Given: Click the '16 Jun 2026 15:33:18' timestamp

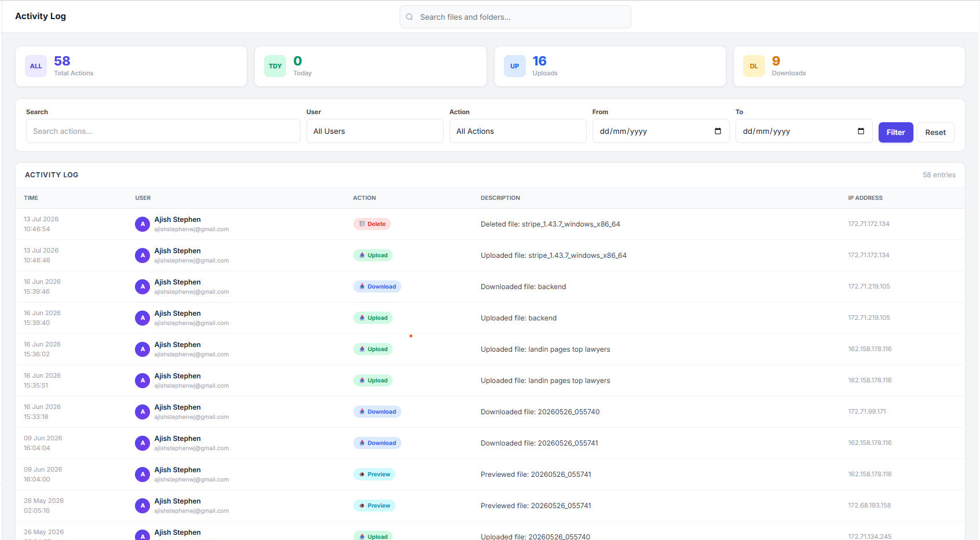Looking at the screenshot, I should (x=42, y=411).
